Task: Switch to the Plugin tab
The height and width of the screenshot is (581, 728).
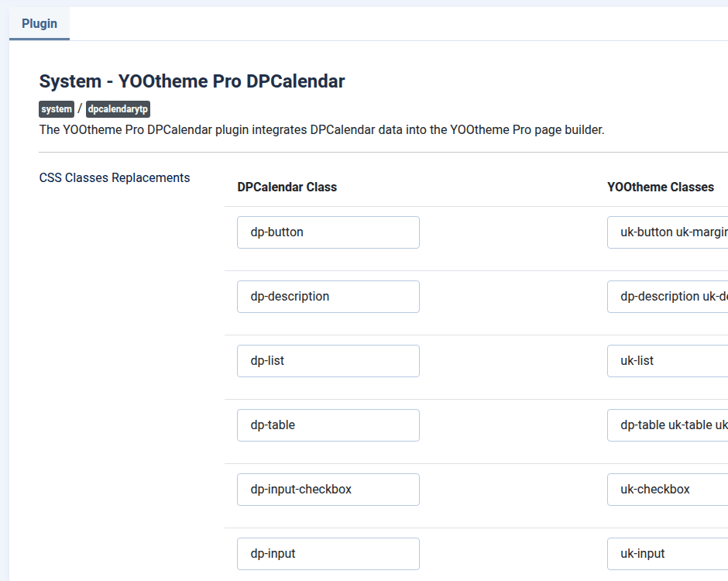Action: tap(39, 24)
